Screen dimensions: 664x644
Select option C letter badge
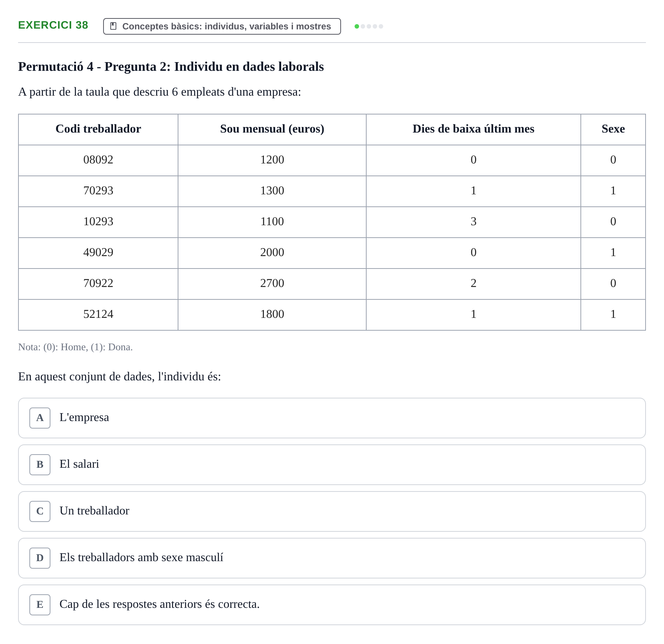click(40, 511)
